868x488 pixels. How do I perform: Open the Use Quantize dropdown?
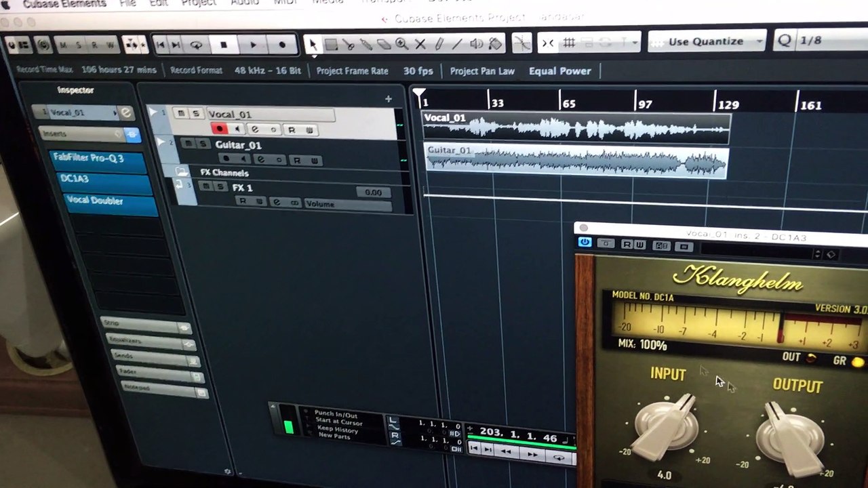coord(707,41)
